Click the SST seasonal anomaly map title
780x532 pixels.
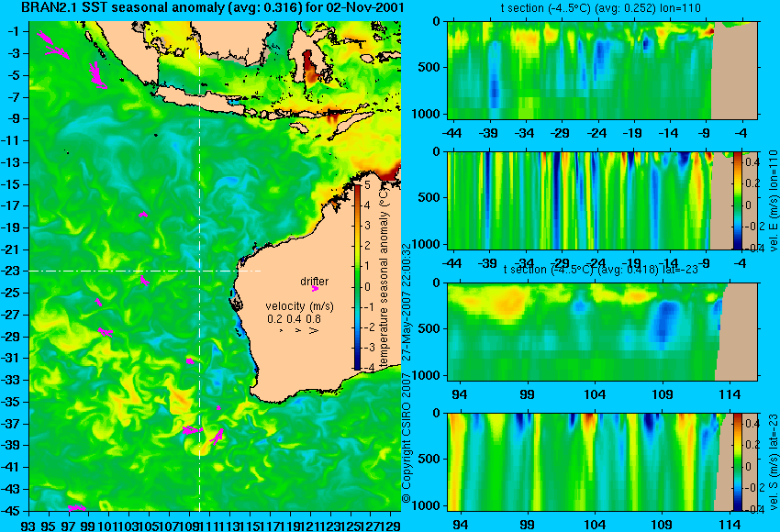point(212,7)
